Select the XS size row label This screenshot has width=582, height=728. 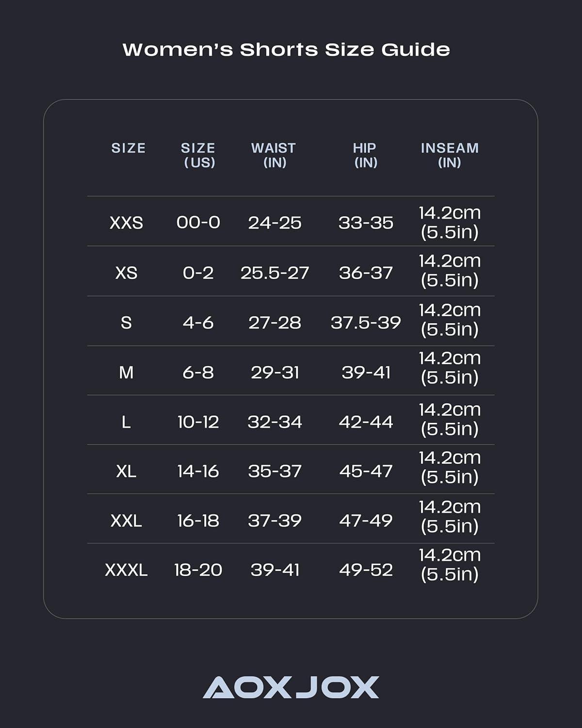126,273
